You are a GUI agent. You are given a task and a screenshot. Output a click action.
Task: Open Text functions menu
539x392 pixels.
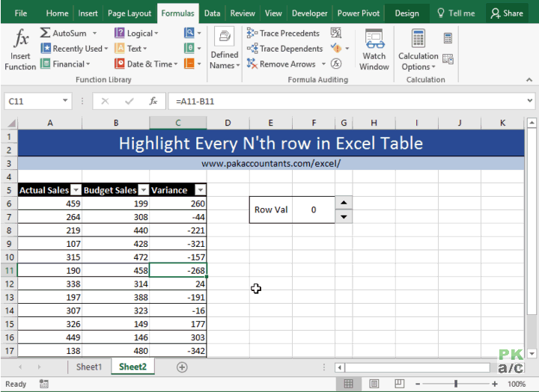pos(130,49)
